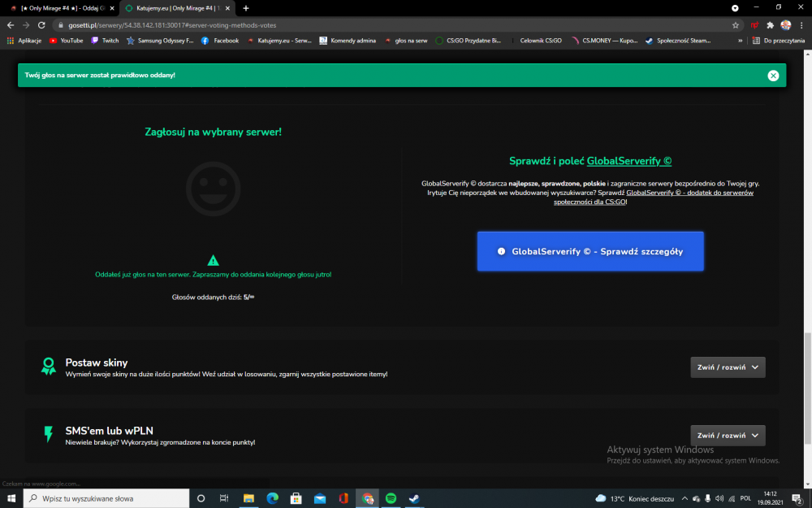Show more bookmarks with the double chevron

tap(740, 41)
